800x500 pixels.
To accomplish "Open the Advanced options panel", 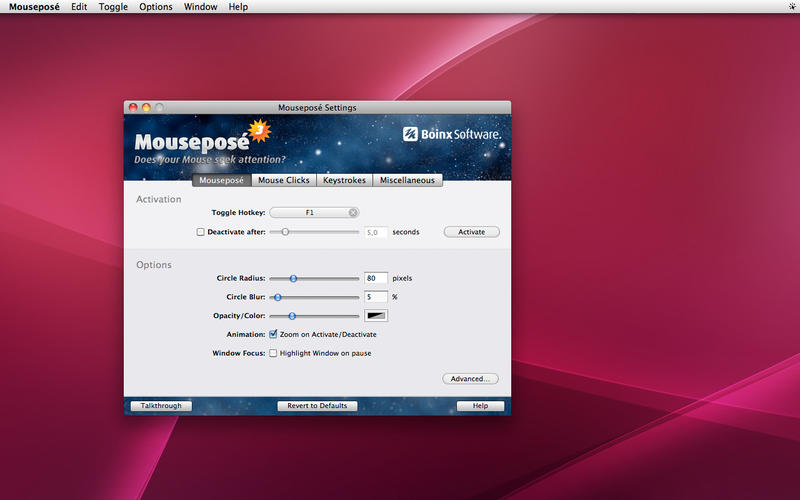I will click(x=470, y=379).
